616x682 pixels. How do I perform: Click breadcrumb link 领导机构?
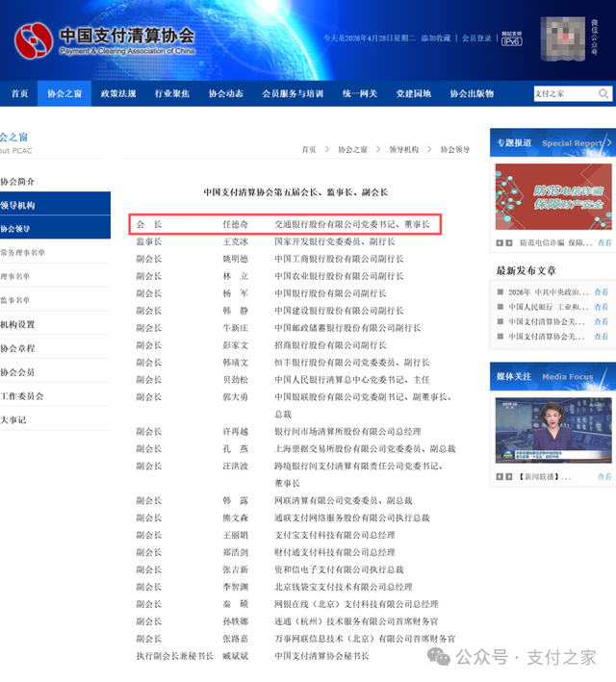[x=403, y=150]
